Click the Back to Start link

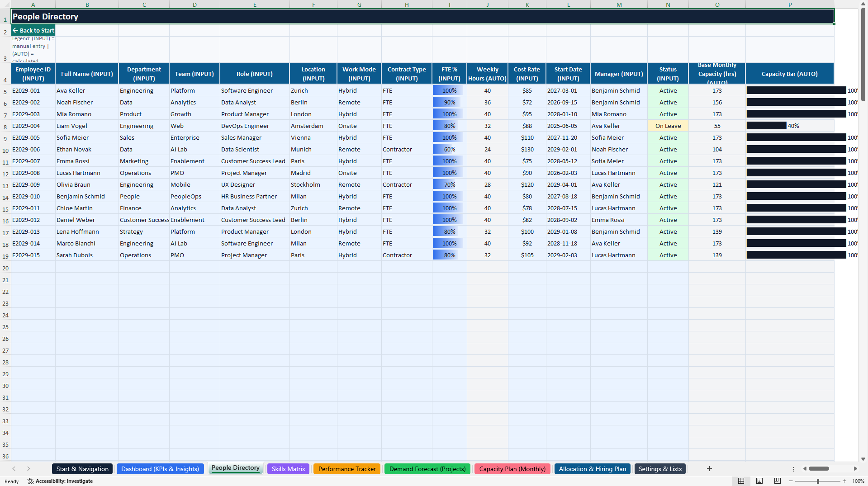pyautogui.click(x=33, y=30)
